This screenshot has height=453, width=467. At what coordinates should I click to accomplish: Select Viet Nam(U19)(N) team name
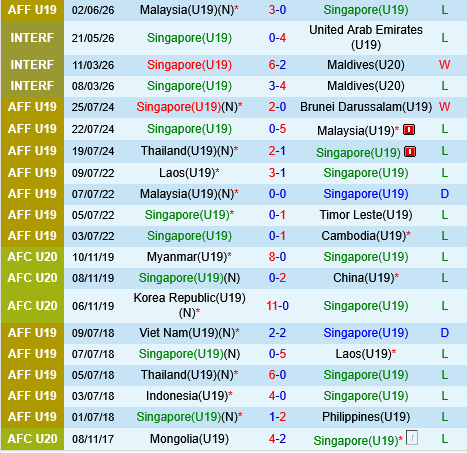coord(187,333)
